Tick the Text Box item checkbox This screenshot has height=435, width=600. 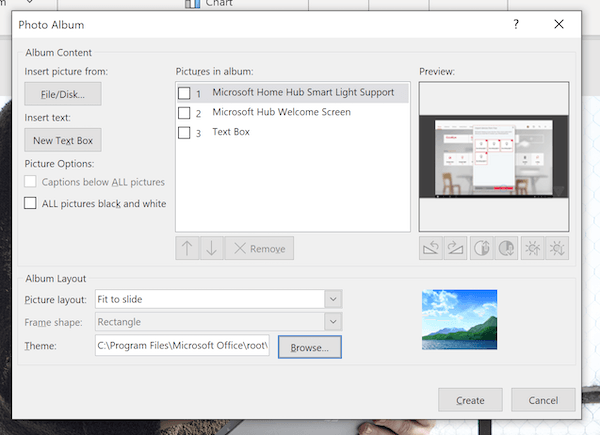[x=184, y=132]
